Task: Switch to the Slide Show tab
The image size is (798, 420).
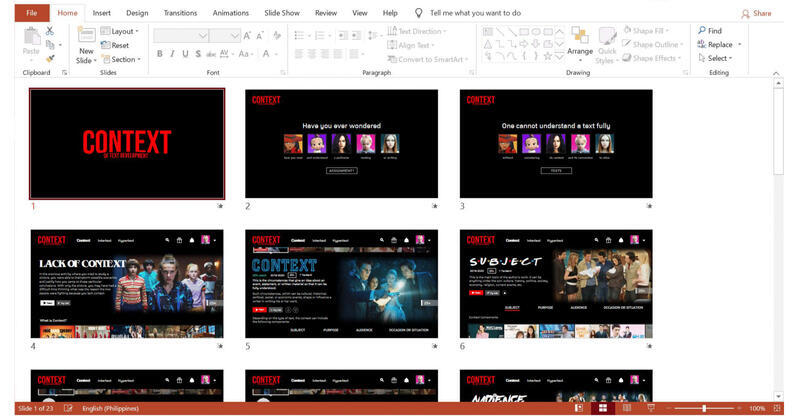Action: 282,13
